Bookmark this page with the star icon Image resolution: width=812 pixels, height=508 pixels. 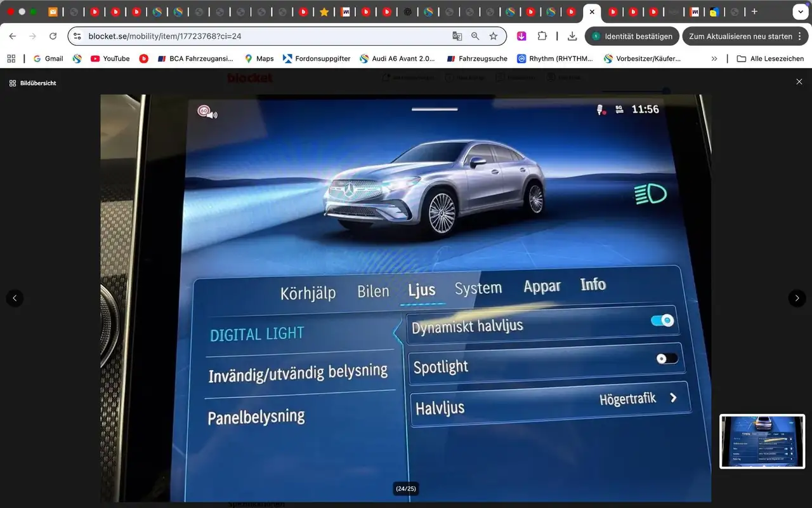point(493,36)
